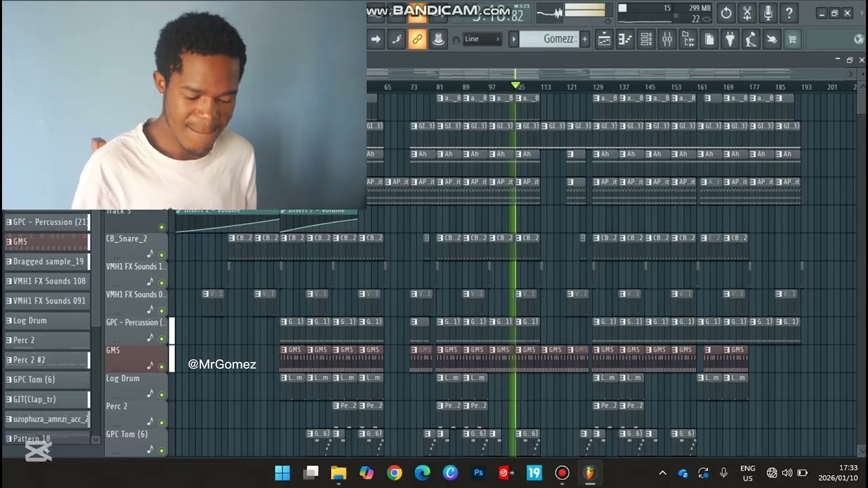Mute the Perc 2 track
868x488 pixels.
point(161,422)
